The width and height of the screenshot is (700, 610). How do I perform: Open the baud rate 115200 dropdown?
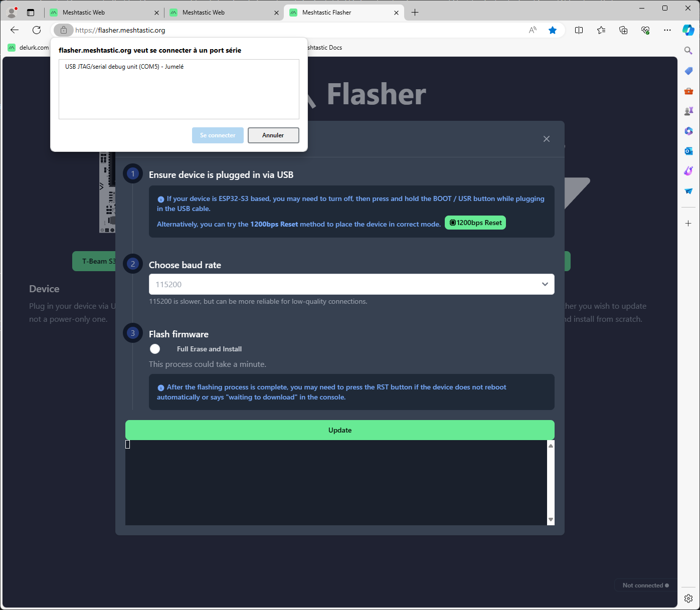click(x=352, y=284)
